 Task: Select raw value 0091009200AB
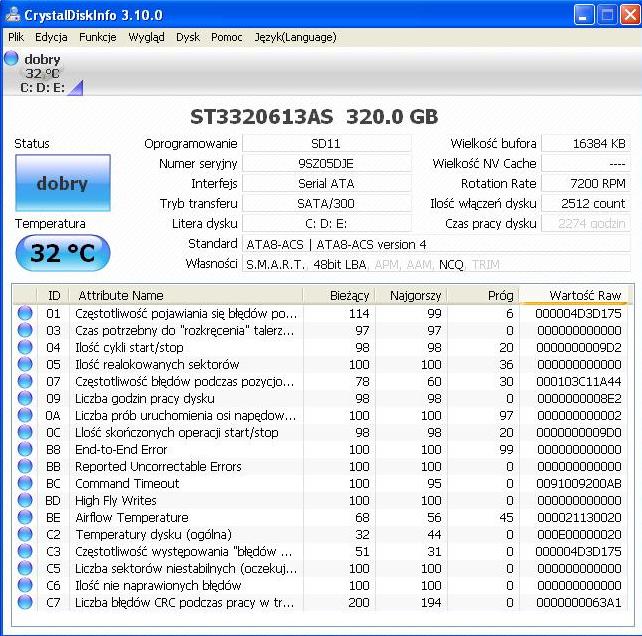click(579, 483)
